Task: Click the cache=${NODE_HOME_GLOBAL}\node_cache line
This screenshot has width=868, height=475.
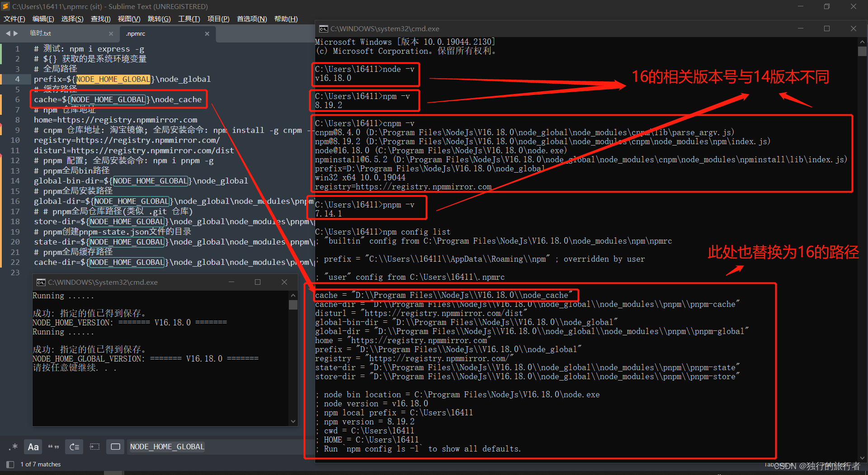Action: pyautogui.click(x=118, y=99)
